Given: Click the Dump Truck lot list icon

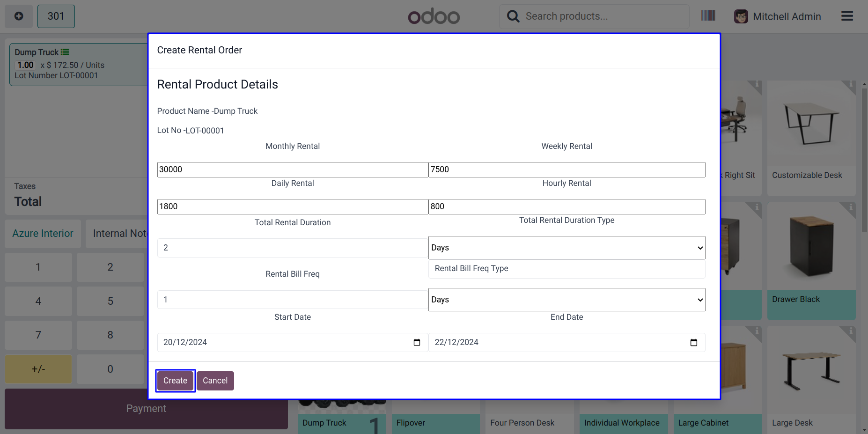Looking at the screenshot, I should coord(65,52).
